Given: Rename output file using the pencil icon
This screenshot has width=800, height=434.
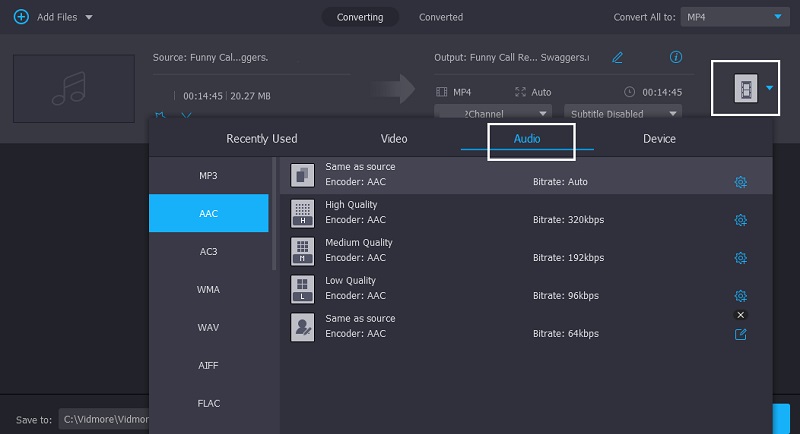Looking at the screenshot, I should [x=617, y=57].
